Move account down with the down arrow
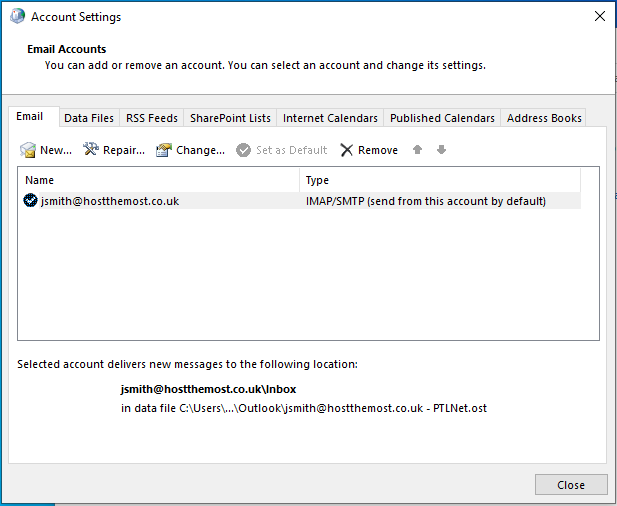The height and width of the screenshot is (506, 617). (441, 150)
